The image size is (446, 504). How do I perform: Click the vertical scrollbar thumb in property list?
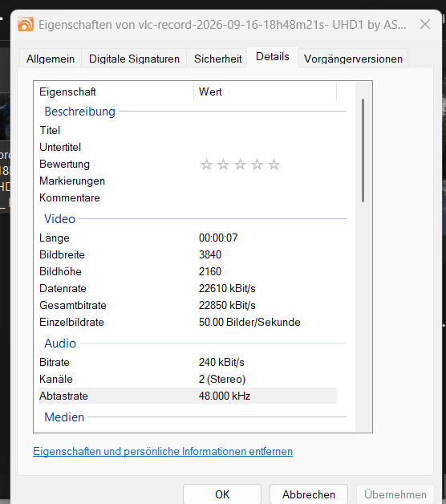[363, 150]
